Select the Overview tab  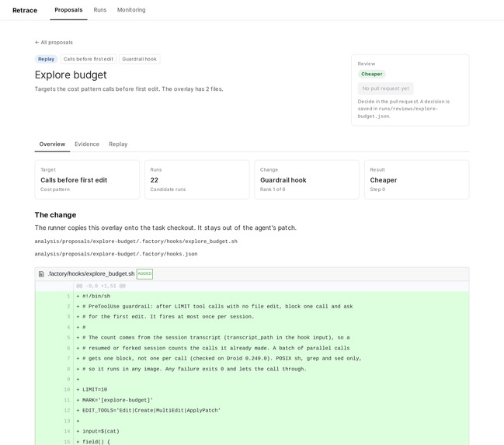pos(52,144)
